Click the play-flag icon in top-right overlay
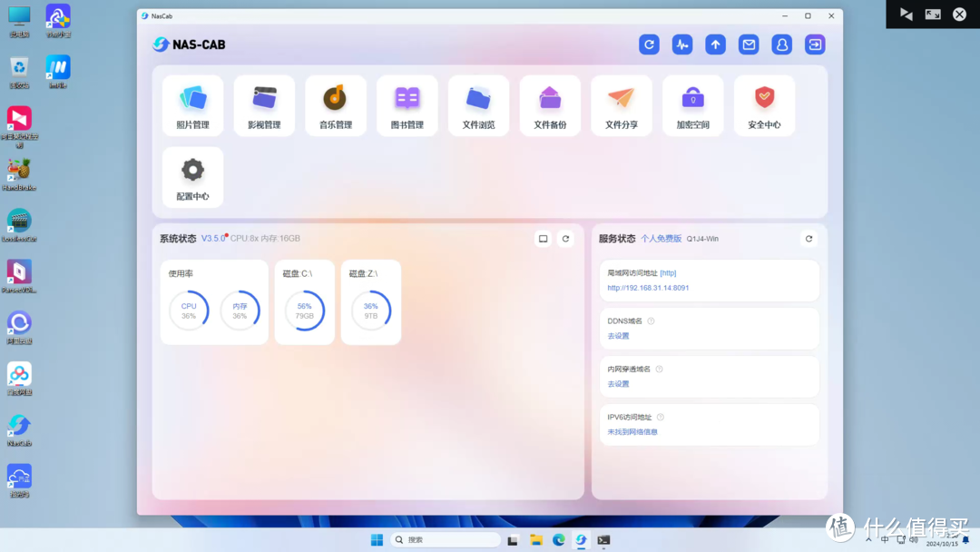This screenshot has height=552, width=980. [906, 14]
